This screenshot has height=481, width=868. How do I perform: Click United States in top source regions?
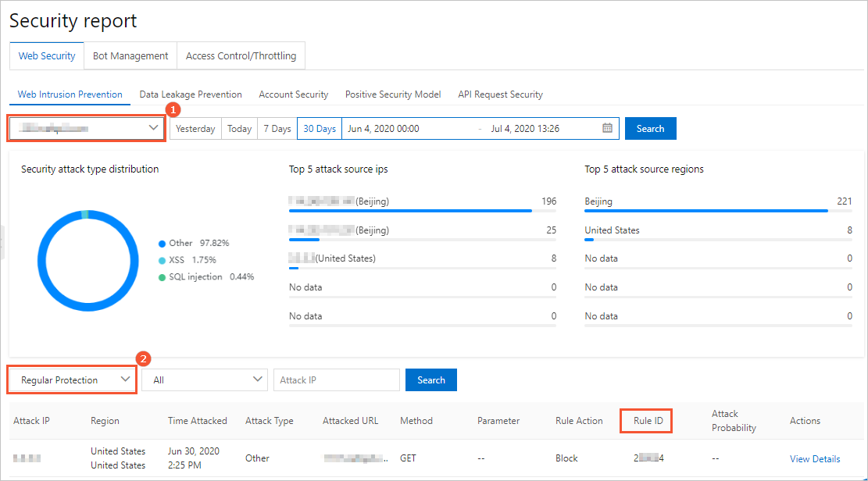coord(612,230)
